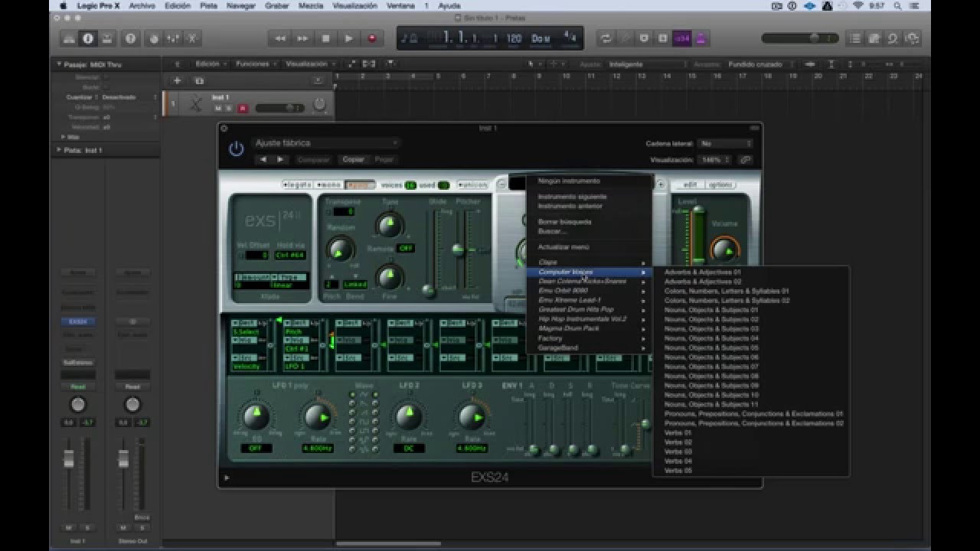Screen dimensions: 980x551
Task: Add new track with plus button
Action: 178,80
